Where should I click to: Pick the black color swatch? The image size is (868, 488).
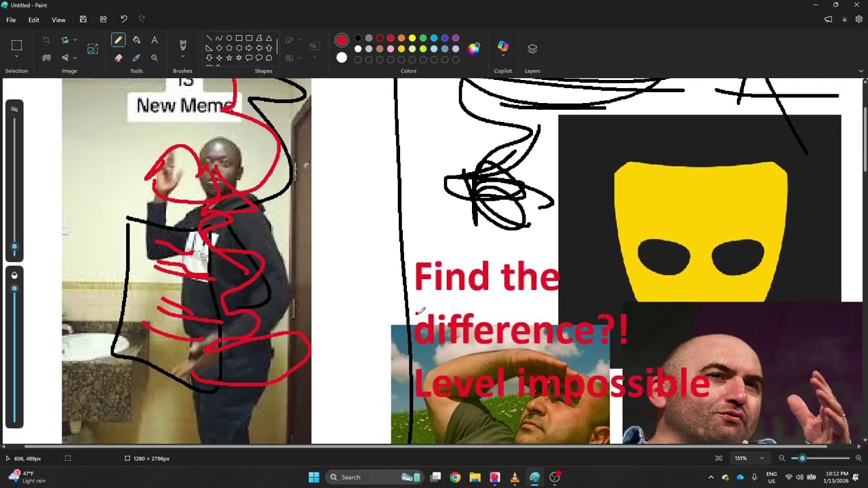pyautogui.click(x=358, y=38)
